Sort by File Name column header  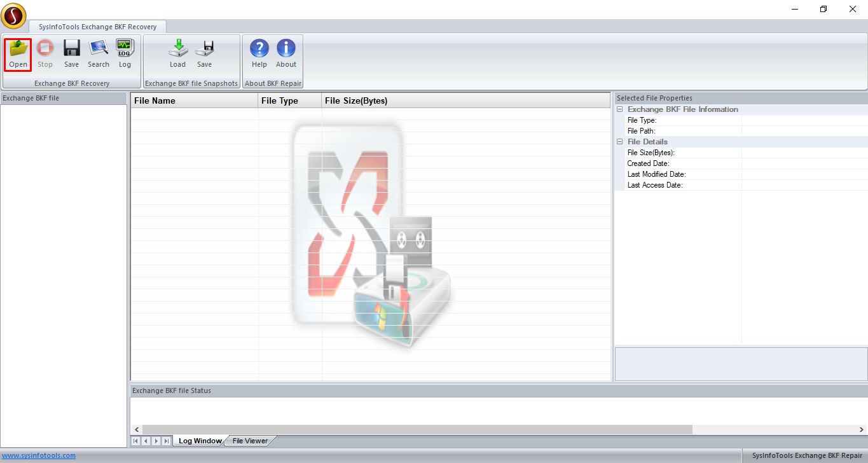[x=195, y=100]
